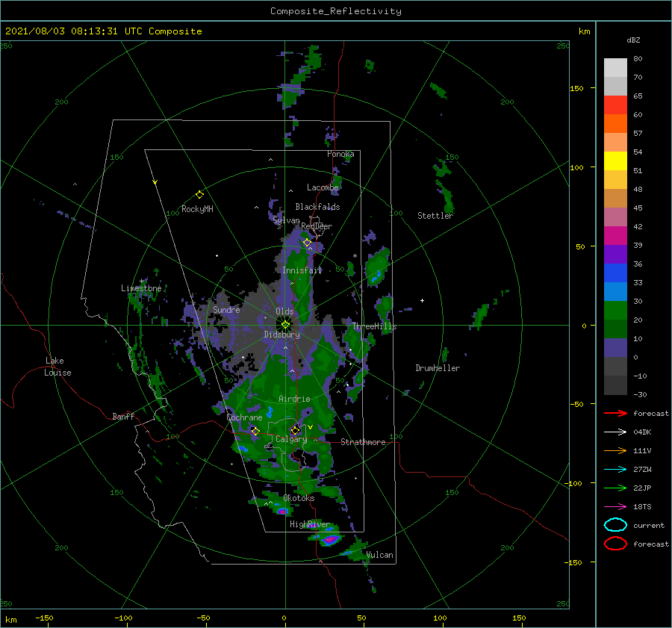Screen dimensions: 672x628
Task: Click the Strathmore label
Action: [x=363, y=442]
